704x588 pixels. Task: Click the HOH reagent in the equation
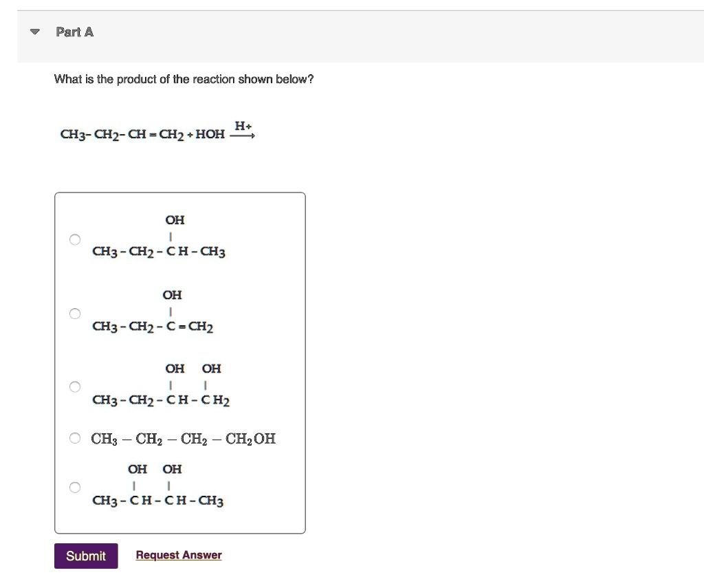tap(210, 134)
